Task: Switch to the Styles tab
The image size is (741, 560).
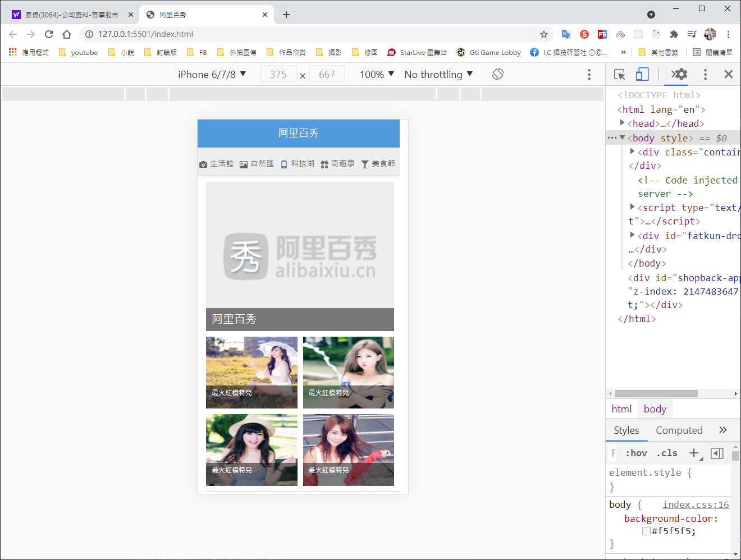Action: (x=626, y=430)
